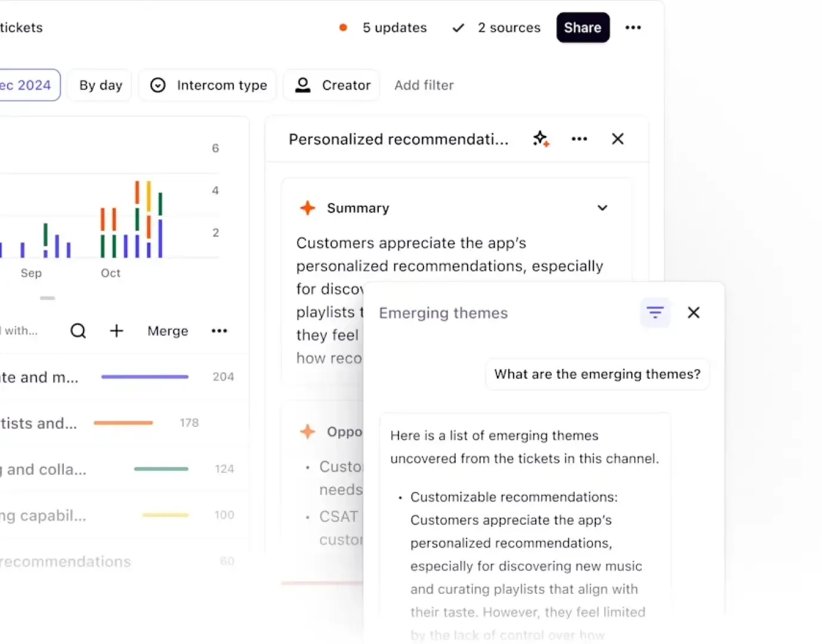Click the Share button
The height and width of the screenshot is (644, 822).
pyautogui.click(x=582, y=27)
